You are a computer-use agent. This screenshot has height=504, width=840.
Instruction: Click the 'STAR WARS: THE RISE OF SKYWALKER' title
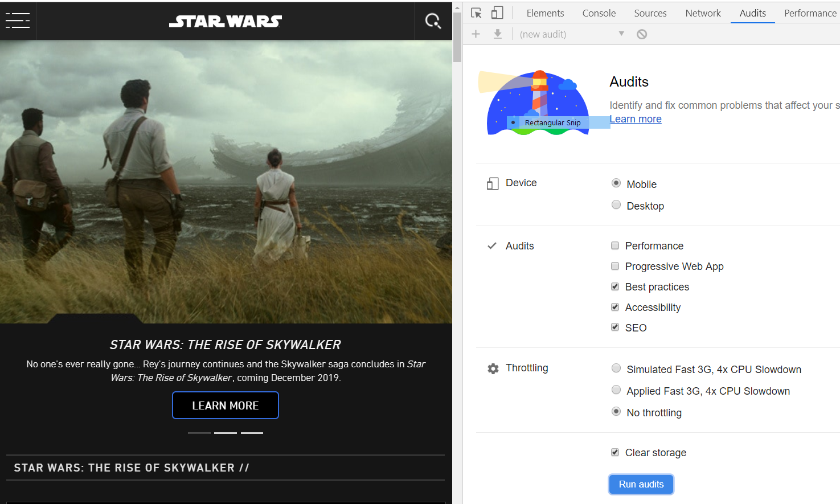click(x=226, y=345)
